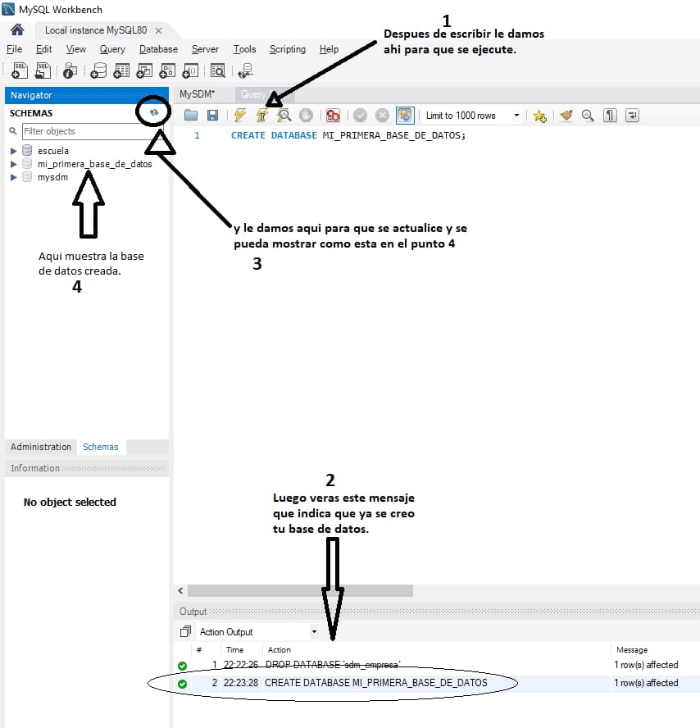The width and height of the screenshot is (700, 728).
Task: Open the Query menu
Action: point(112,49)
